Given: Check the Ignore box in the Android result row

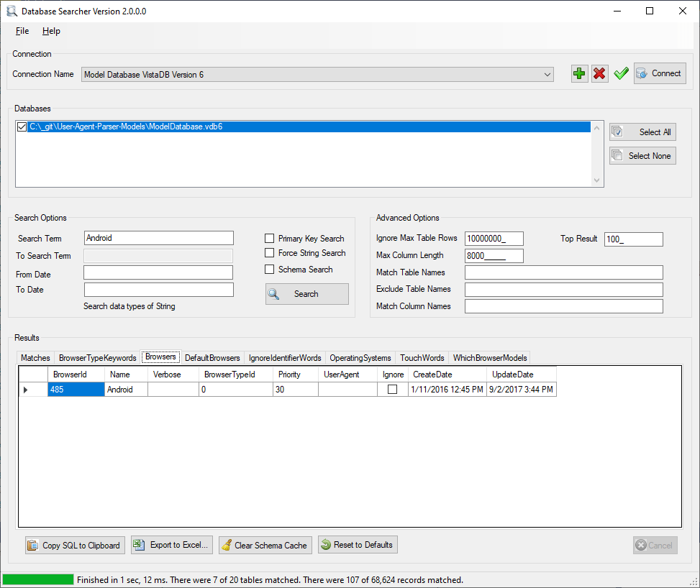Looking at the screenshot, I should pyautogui.click(x=393, y=389).
